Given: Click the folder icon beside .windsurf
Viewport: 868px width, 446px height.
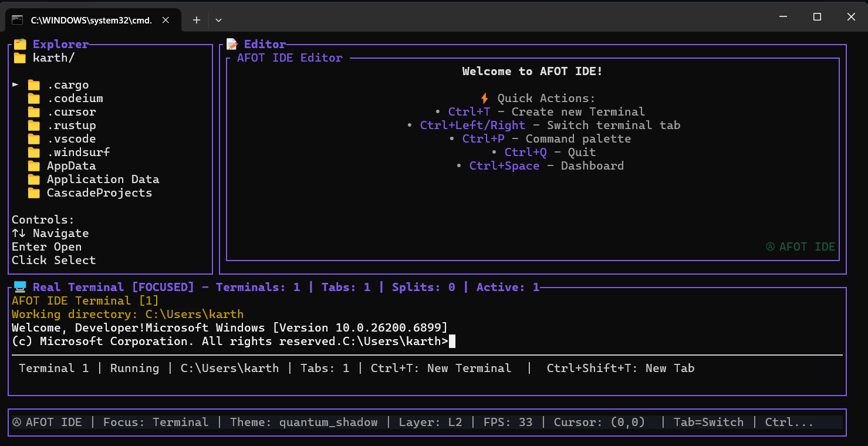Looking at the screenshot, I should click(x=34, y=152).
